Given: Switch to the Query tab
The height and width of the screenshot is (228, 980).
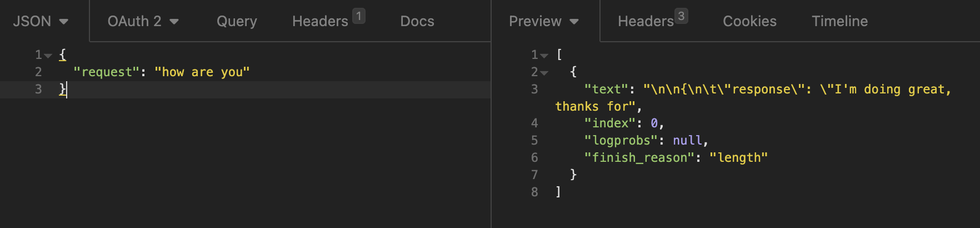Looking at the screenshot, I should tap(237, 21).
